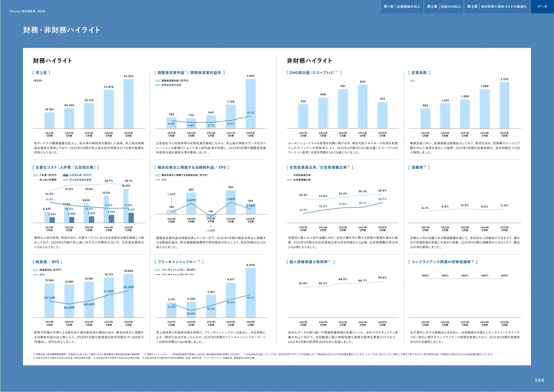
Task: Select the データ tab
Action: pyautogui.click(x=542, y=7)
